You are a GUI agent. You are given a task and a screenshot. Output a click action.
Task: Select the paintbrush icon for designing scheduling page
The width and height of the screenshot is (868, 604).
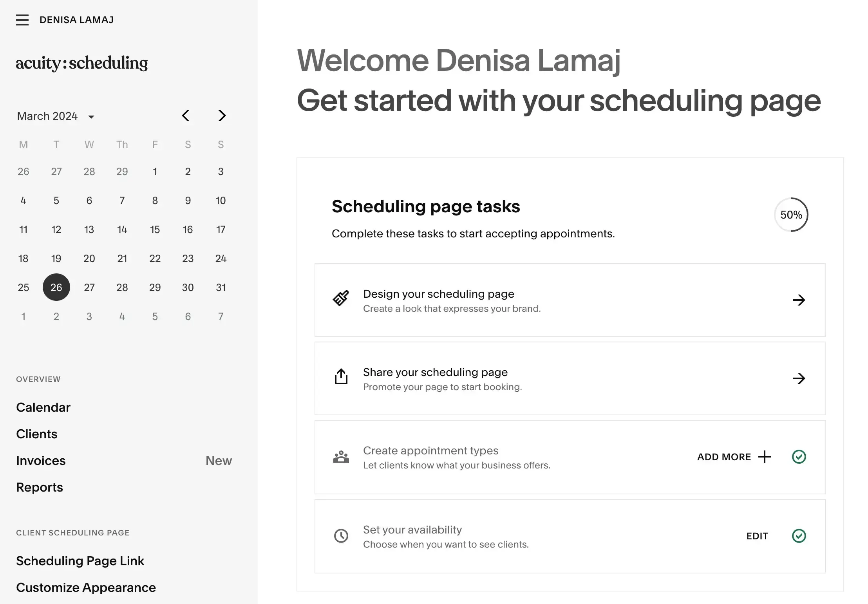click(341, 298)
